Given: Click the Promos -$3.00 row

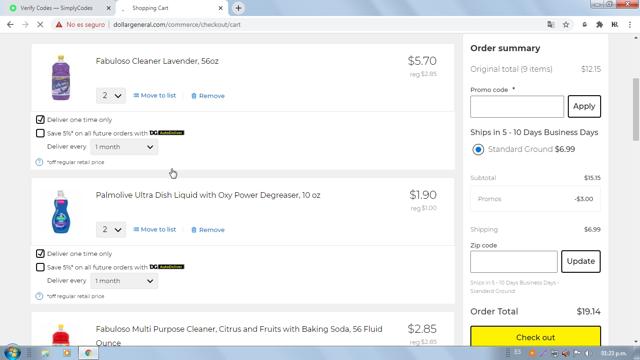Looking at the screenshot, I should click(x=535, y=199).
